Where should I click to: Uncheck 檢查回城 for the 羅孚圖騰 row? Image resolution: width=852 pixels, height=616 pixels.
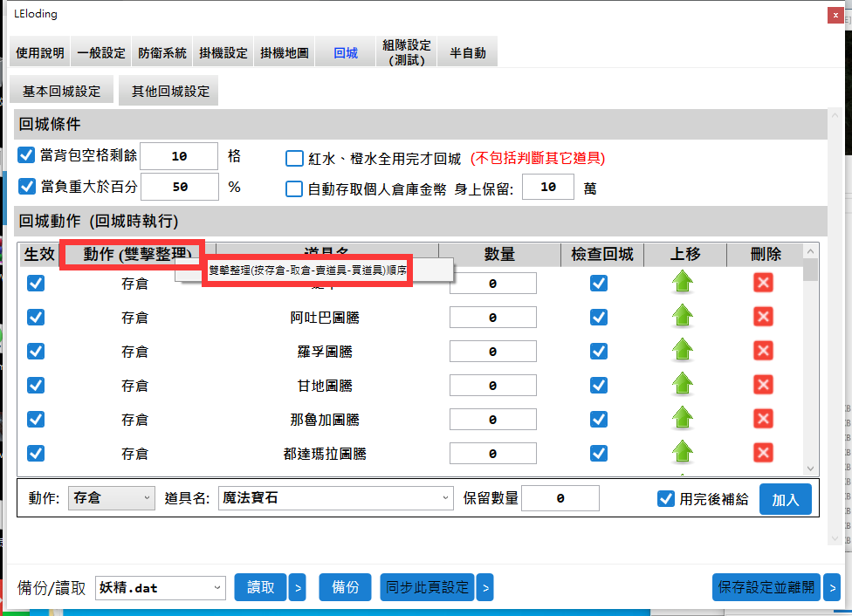pyautogui.click(x=599, y=352)
